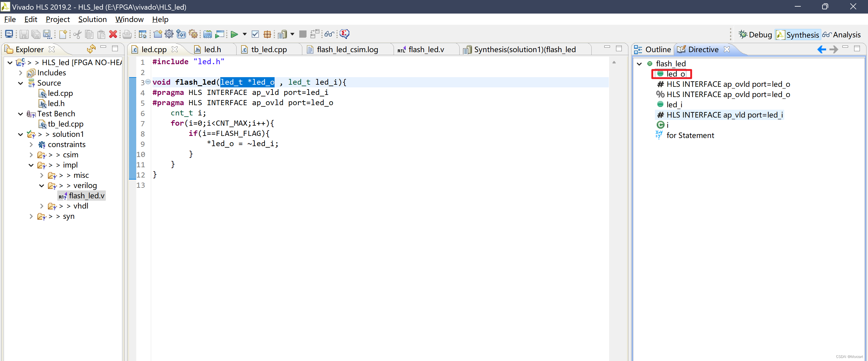Open the Project menu
The height and width of the screenshot is (361, 868).
coord(58,19)
